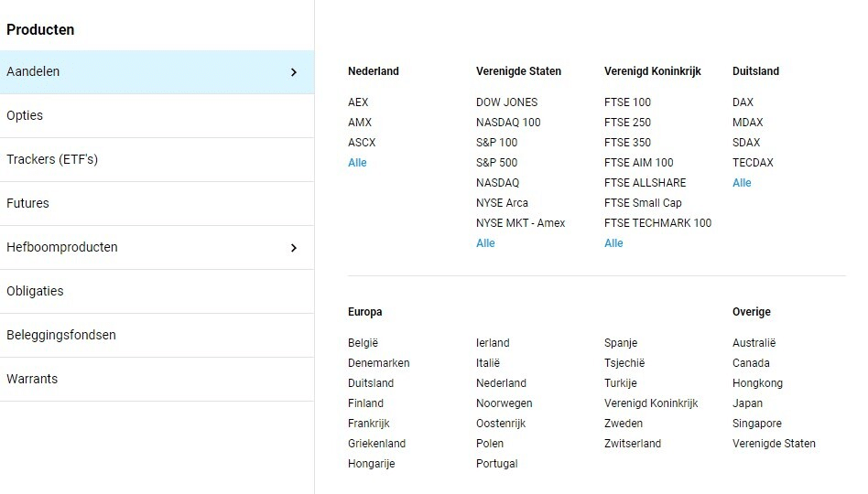Expand the Aandelen submenu chevron
Screen dimensions: 868x494
[294, 72]
